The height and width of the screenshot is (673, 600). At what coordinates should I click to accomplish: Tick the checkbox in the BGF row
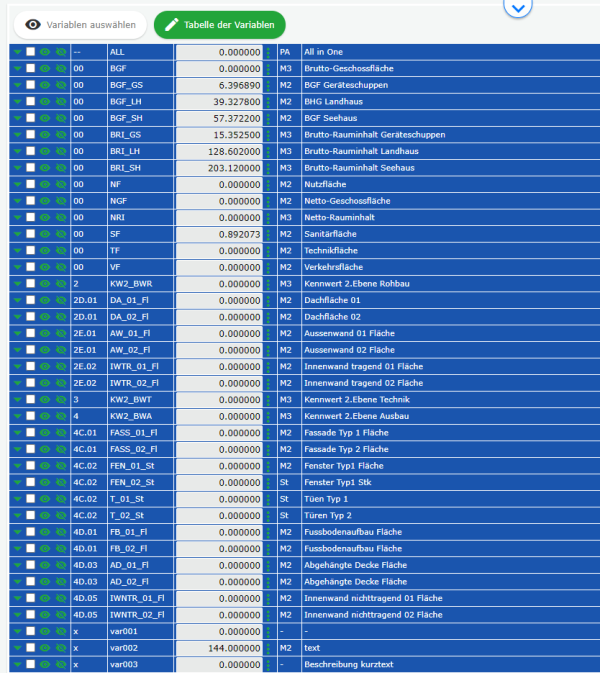[x=30, y=68]
